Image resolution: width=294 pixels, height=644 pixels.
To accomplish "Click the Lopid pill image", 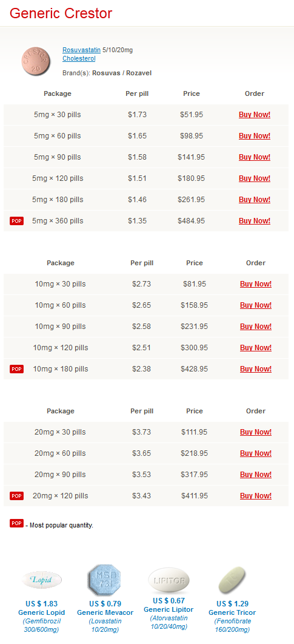I will coord(42,580).
